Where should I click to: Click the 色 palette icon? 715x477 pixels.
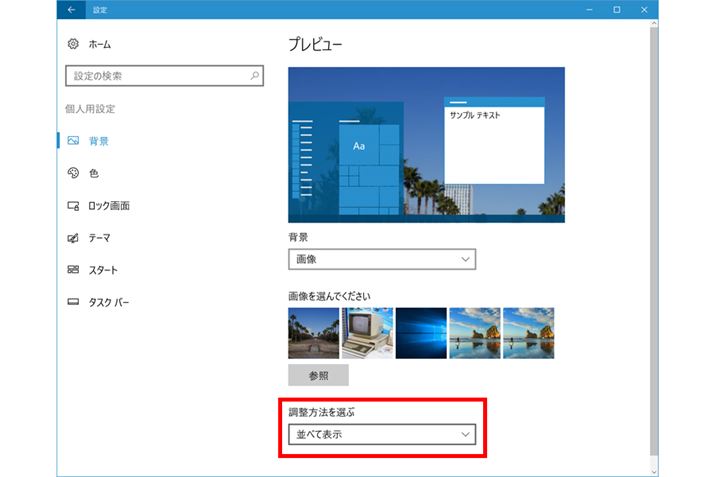[x=73, y=173]
